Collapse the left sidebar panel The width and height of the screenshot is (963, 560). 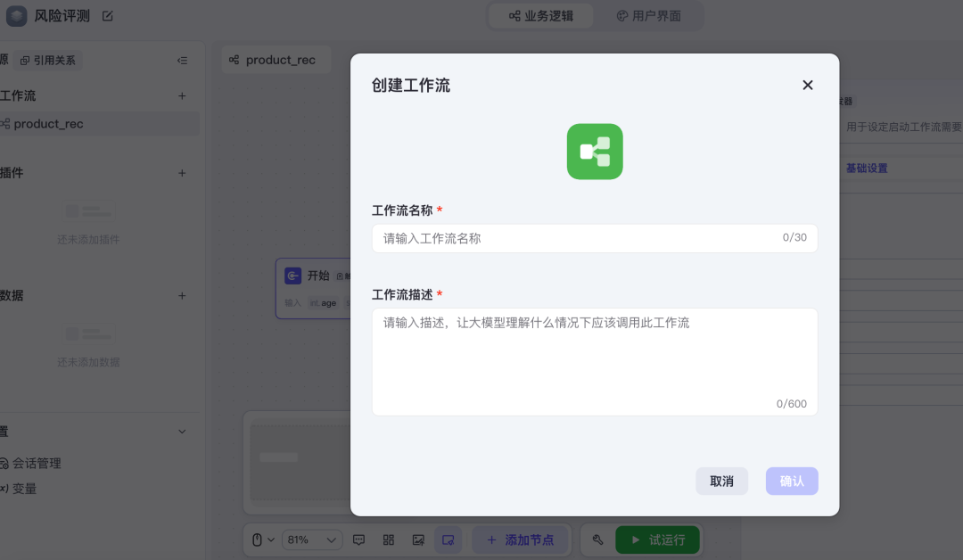tap(183, 60)
